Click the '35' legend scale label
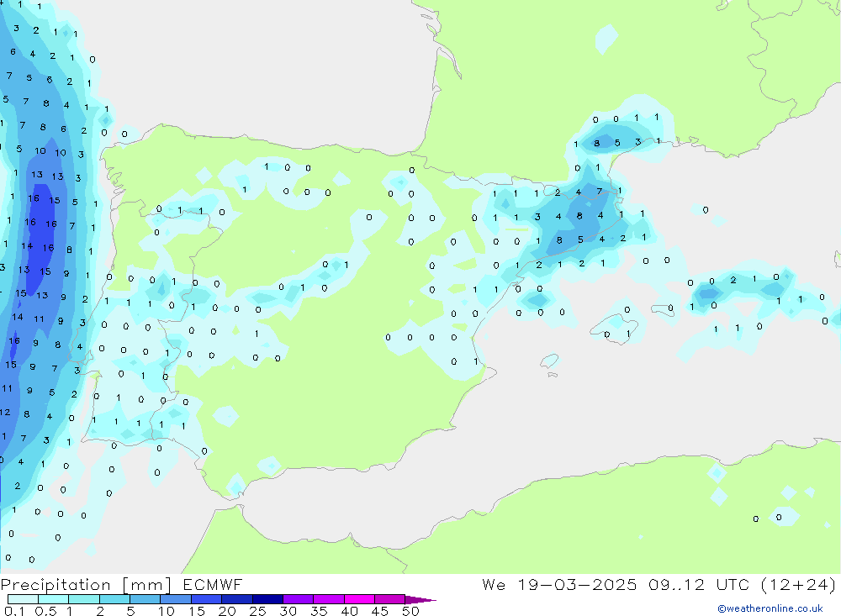 (x=319, y=611)
